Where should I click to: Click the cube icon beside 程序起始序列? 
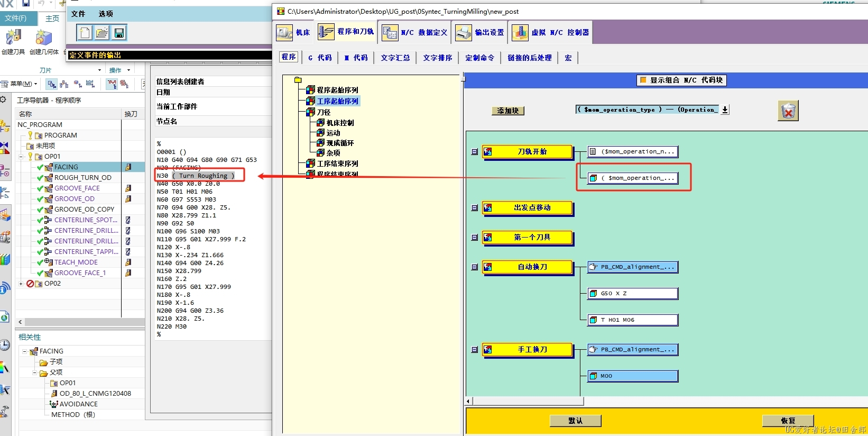(311, 90)
